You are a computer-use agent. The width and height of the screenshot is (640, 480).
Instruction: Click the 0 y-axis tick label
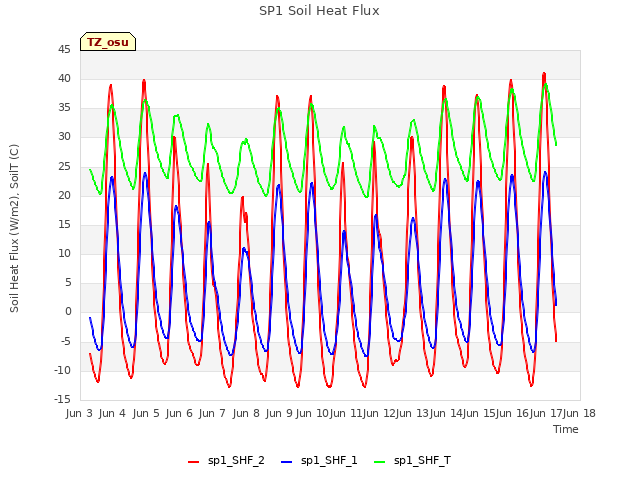[x=68, y=311]
